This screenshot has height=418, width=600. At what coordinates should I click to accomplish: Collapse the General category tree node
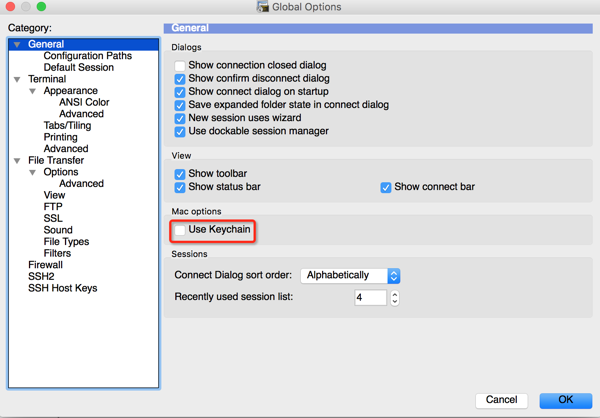tap(17, 45)
